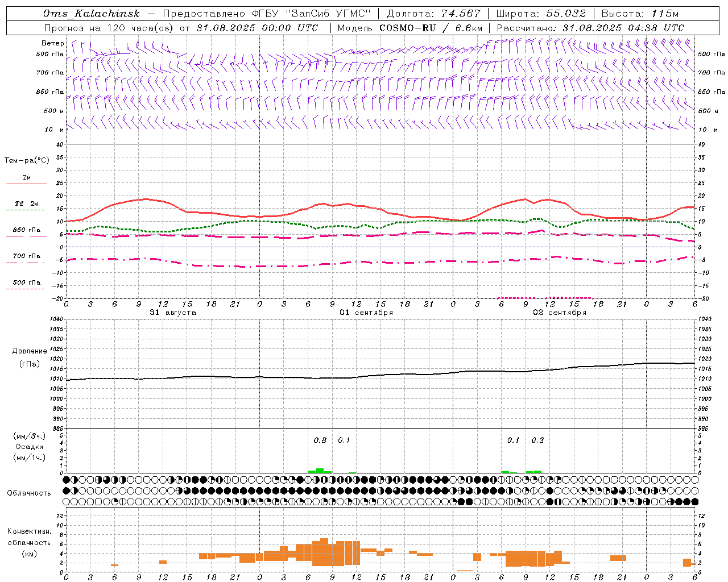Select the Давление pressure panel label
The height and width of the screenshot is (582, 728).
(x=30, y=351)
